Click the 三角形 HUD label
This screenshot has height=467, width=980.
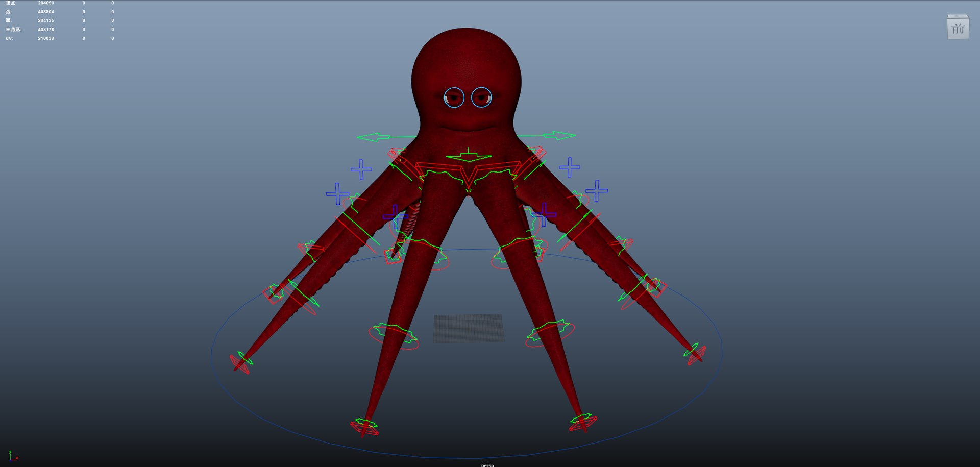click(13, 30)
